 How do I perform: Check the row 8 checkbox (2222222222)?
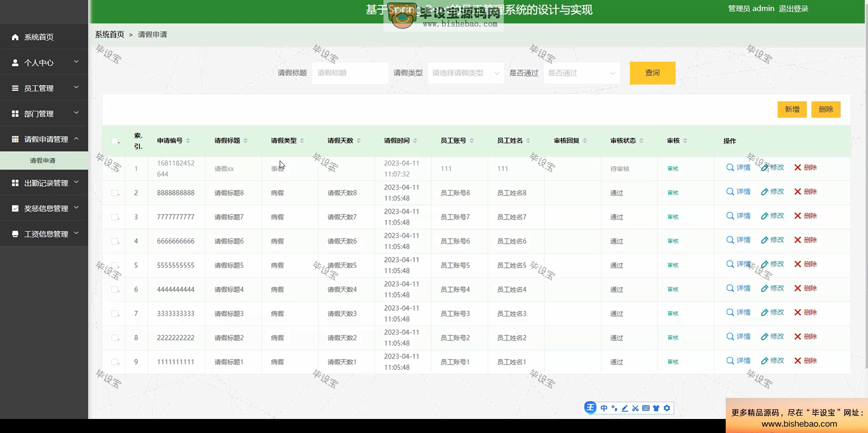pyautogui.click(x=114, y=338)
